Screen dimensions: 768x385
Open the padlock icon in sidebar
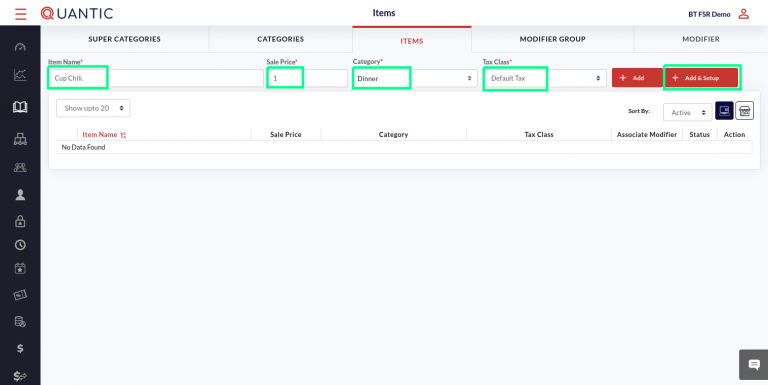click(20, 221)
